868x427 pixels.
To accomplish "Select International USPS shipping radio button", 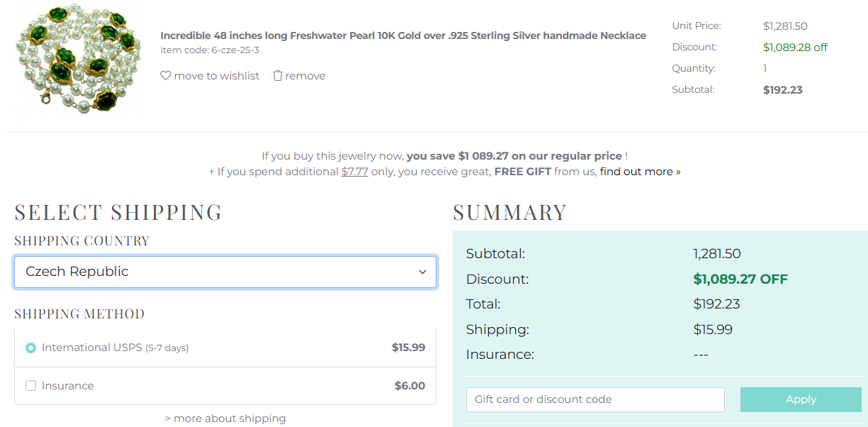I will (x=30, y=348).
